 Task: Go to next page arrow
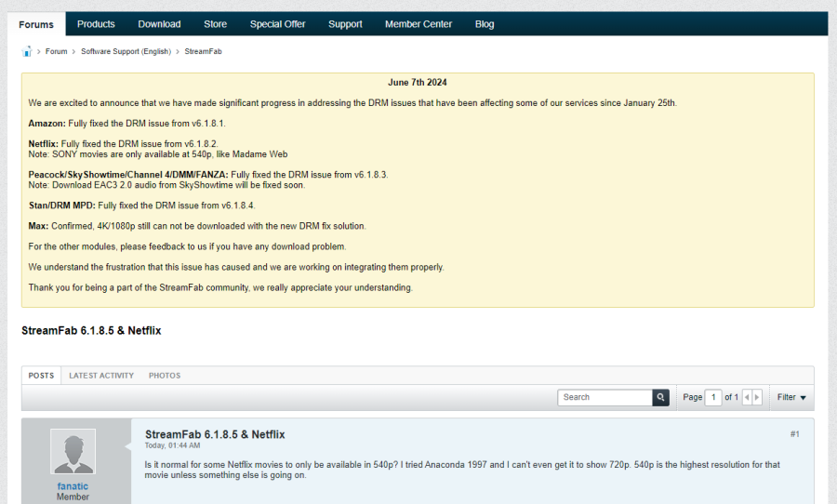click(756, 397)
